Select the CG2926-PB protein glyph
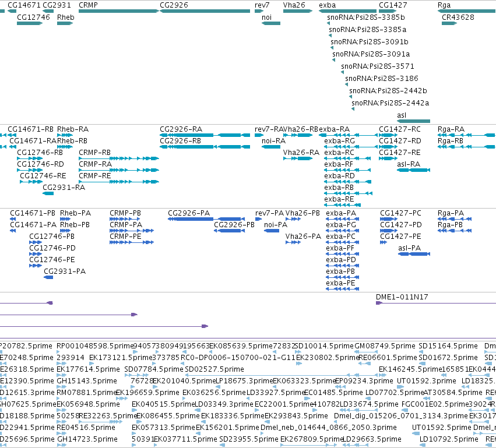The height and width of the screenshot is (448, 496). pos(229,231)
